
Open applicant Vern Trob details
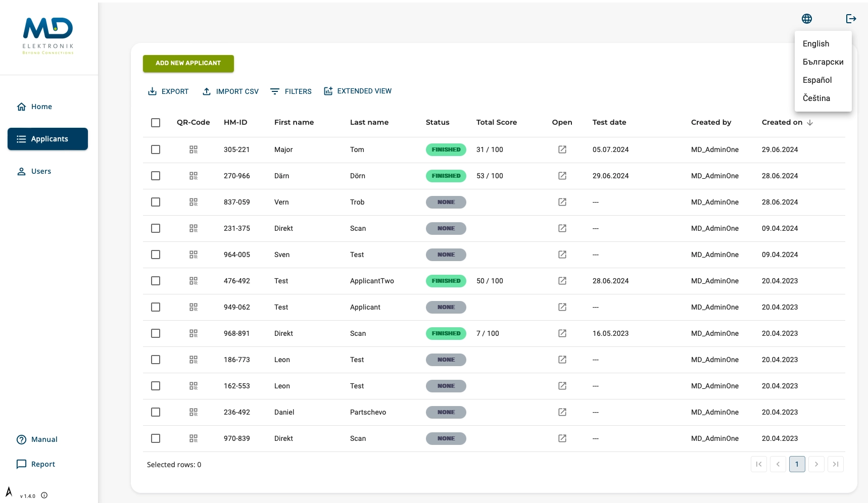pos(562,202)
